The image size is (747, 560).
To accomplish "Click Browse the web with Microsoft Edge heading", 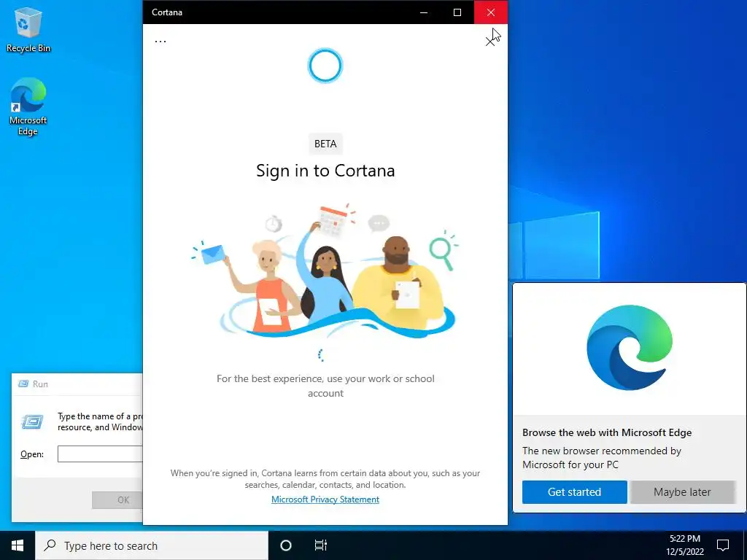I will [x=607, y=432].
